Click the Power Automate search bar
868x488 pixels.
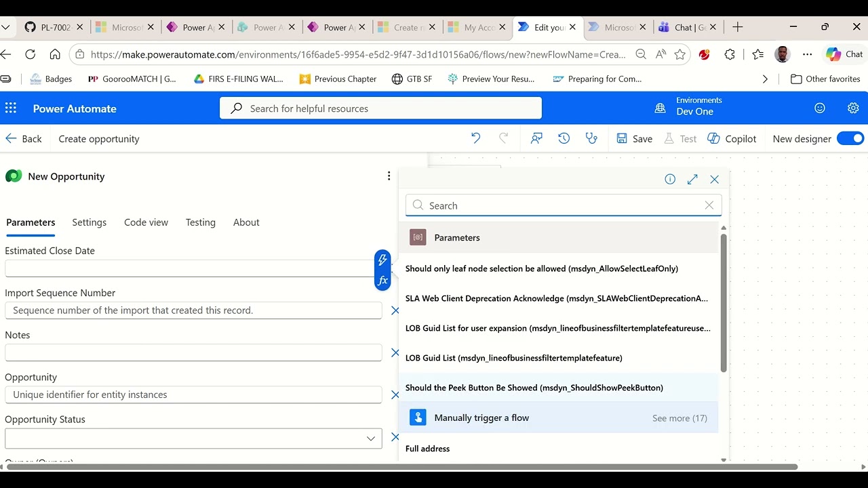(x=380, y=108)
